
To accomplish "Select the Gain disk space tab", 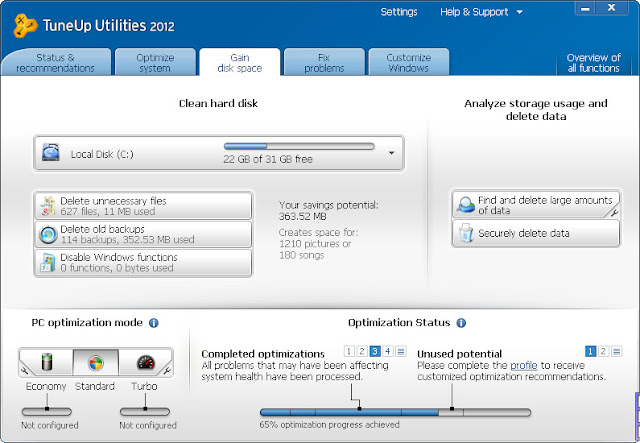I will pyautogui.click(x=240, y=62).
